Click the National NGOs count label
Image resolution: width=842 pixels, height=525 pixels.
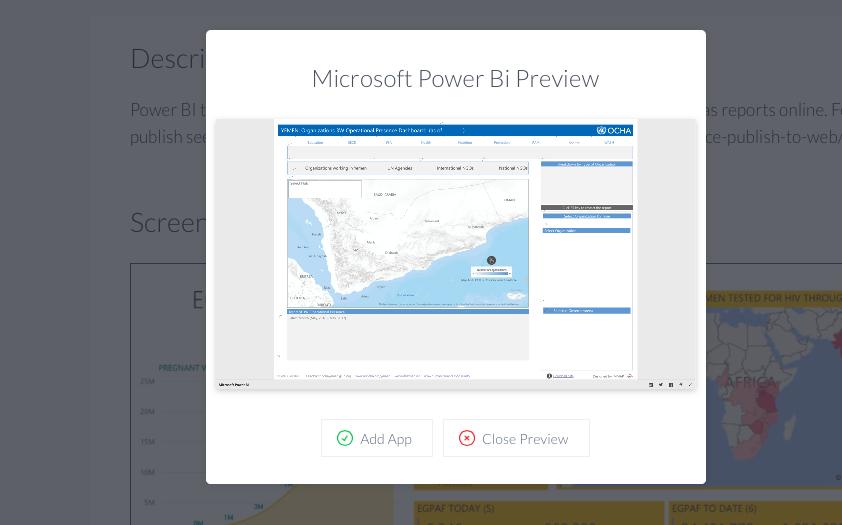513,168
